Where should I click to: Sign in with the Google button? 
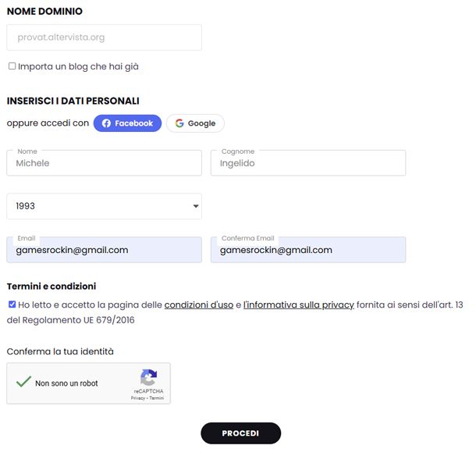click(x=195, y=123)
